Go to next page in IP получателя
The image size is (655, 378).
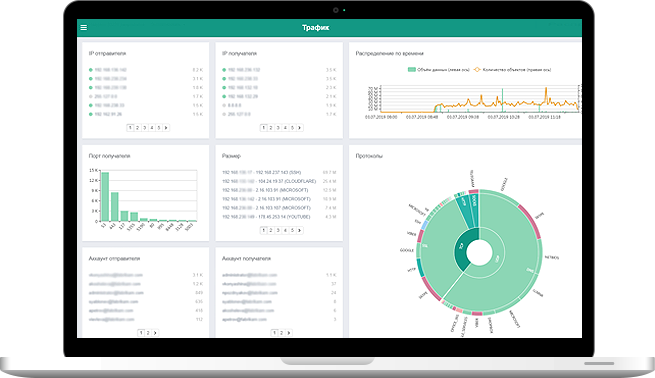[300, 128]
